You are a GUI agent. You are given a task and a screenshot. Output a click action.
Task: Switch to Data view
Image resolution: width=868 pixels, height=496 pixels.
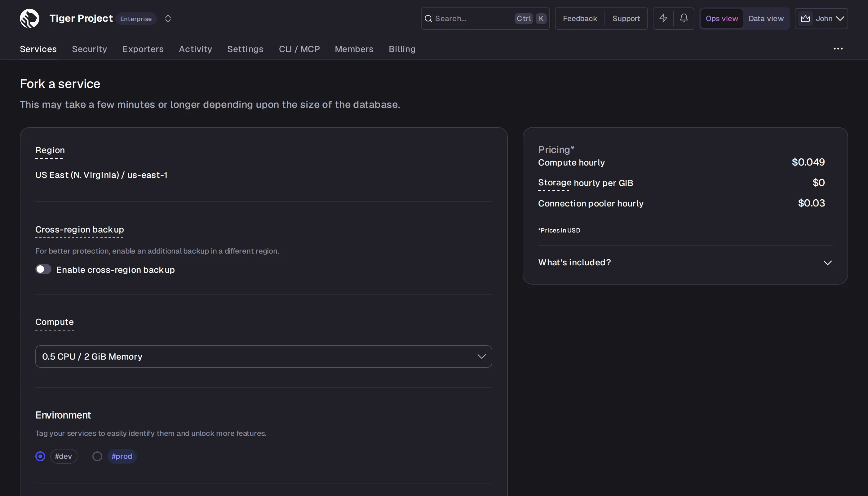[x=766, y=18]
